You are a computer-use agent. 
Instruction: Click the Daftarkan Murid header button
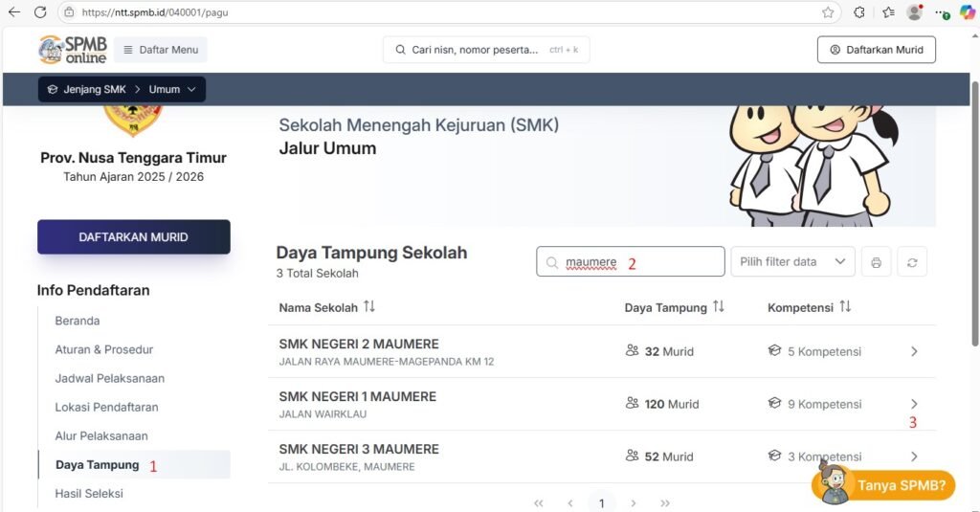pyautogui.click(x=877, y=50)
